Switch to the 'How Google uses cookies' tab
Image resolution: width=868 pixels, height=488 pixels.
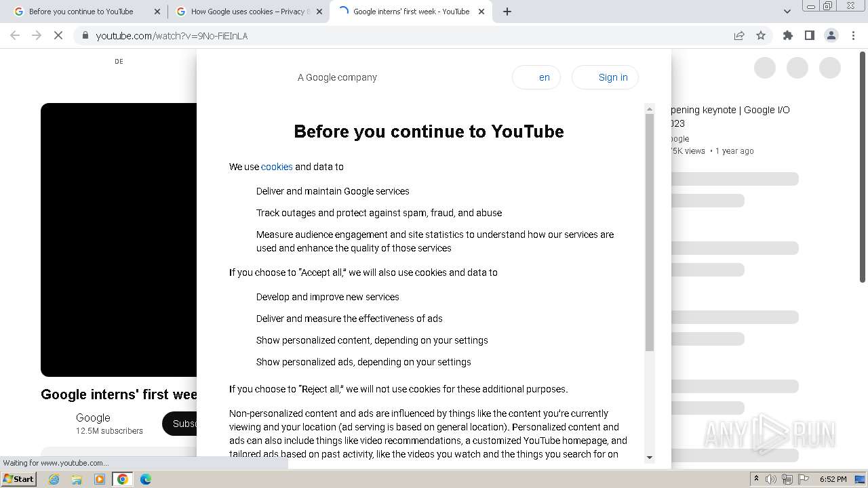(x=248, y=12)
